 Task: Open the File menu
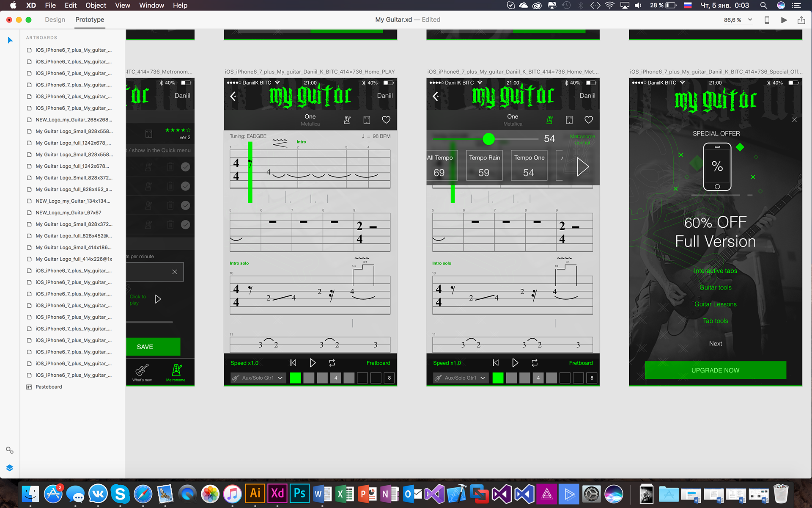coord(50,6)
